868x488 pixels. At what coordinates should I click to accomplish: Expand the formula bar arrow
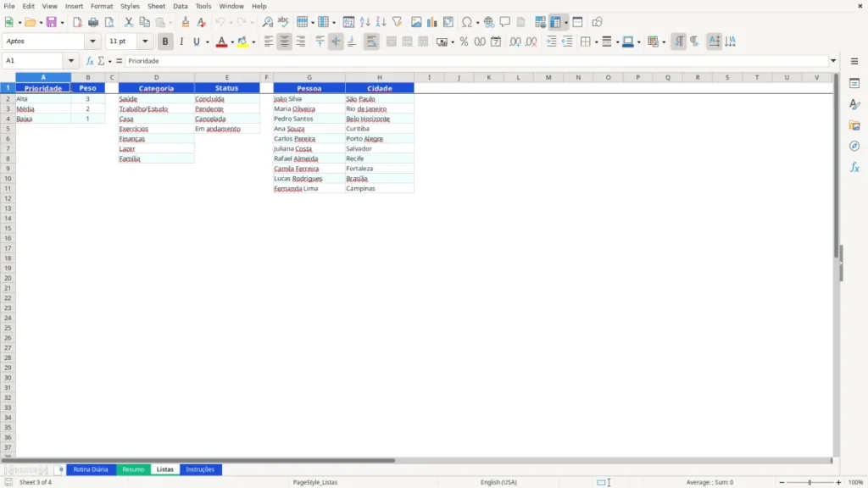[x=833, y=61]
